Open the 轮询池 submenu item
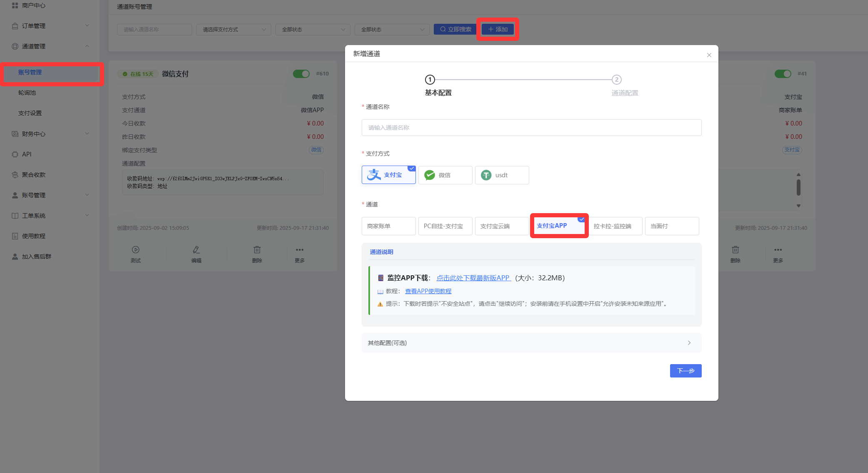 click(27, 93)
